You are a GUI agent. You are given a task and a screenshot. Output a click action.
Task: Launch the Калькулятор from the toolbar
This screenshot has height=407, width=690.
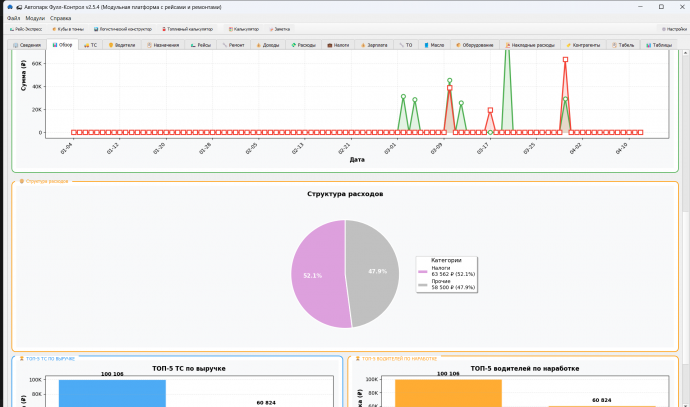pos(244,29)
